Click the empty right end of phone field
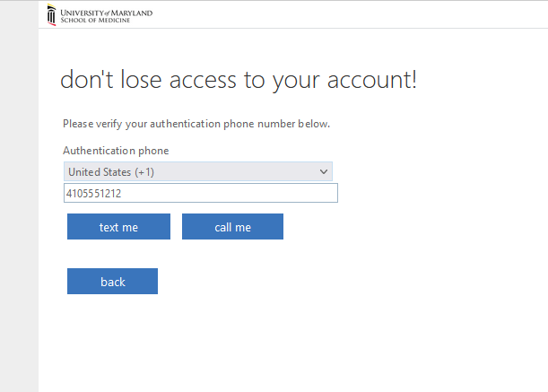The width and height of the screenshot is (548, 392). [305, 193]
